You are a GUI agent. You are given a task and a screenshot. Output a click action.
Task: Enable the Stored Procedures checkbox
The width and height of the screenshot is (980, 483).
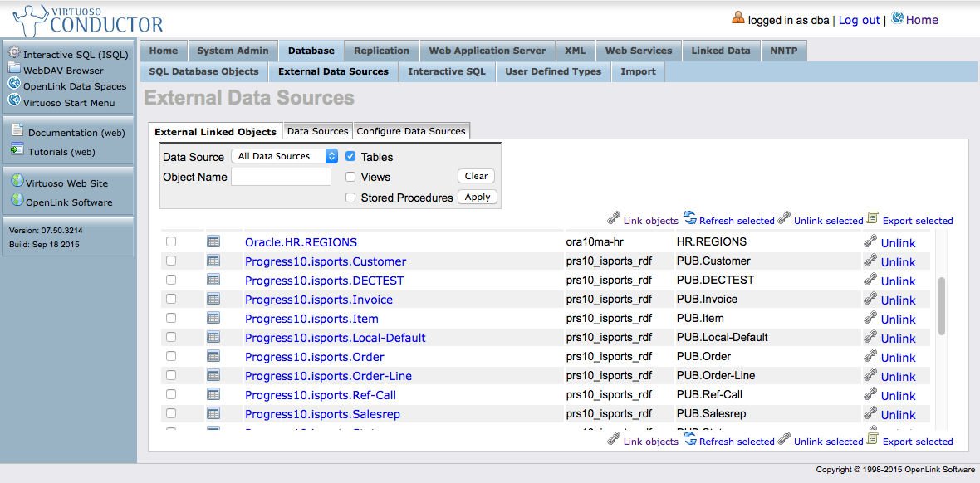350,198
